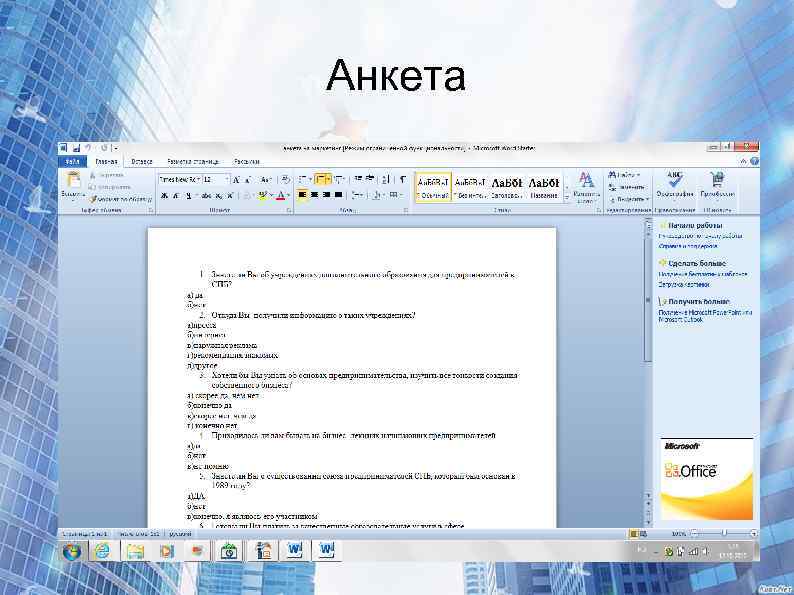This screenshot has width=794, height=595.
Task: Switch to the Вставка (Insert) tab
Action: [x=142, y=162]
